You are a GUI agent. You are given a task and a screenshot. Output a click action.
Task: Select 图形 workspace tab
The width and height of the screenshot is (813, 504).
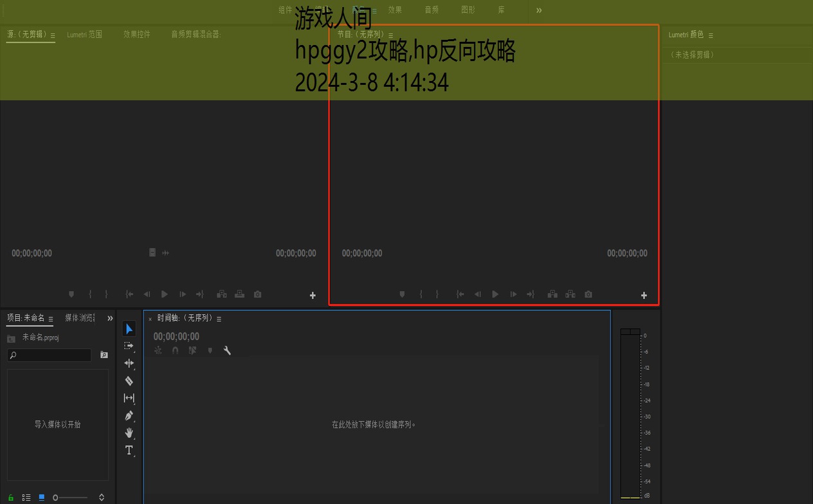point(468,10)
